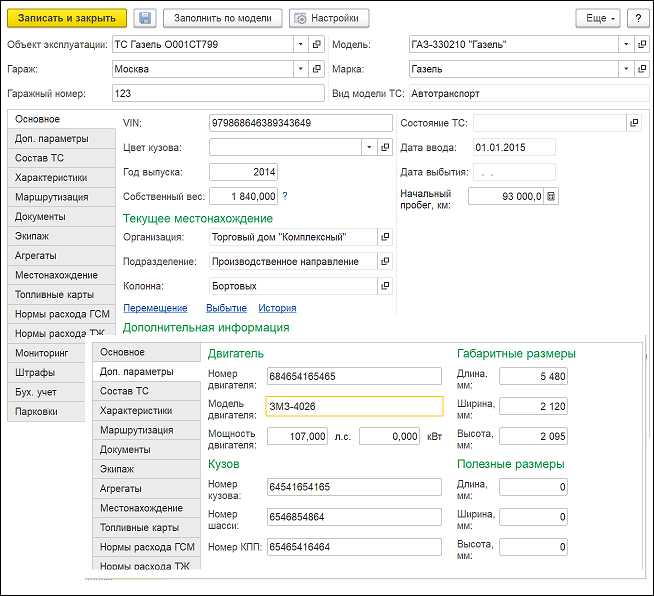The height and width of the screenshot is (596, 654).
Task: Click the Заполнить по модели button
Action: (222, 19)
